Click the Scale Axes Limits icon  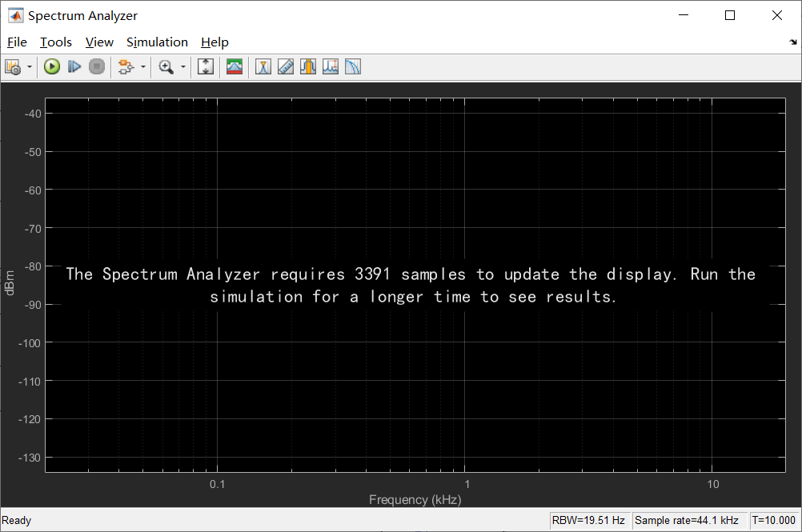coord(206,66)
